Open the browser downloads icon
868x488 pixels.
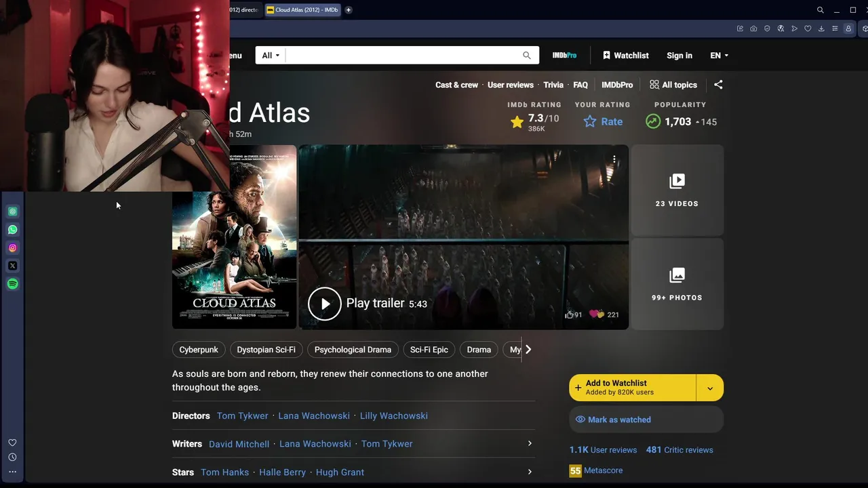[x=821, y=28]
